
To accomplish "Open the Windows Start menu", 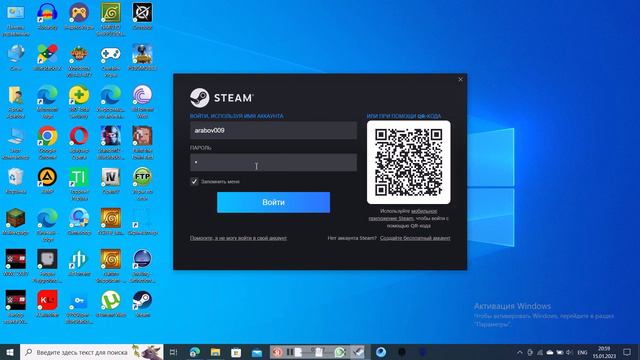I will pyautogui.click(x=10, y=352).
